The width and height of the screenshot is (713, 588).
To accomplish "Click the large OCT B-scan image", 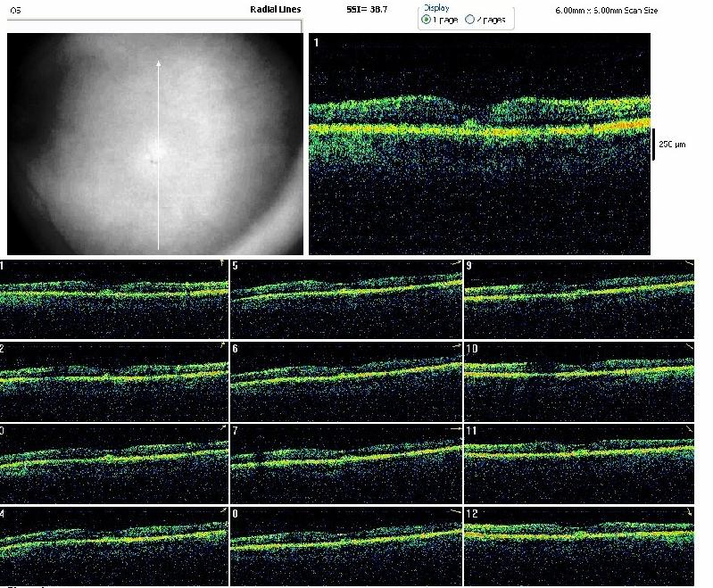I will coord(479,145).
